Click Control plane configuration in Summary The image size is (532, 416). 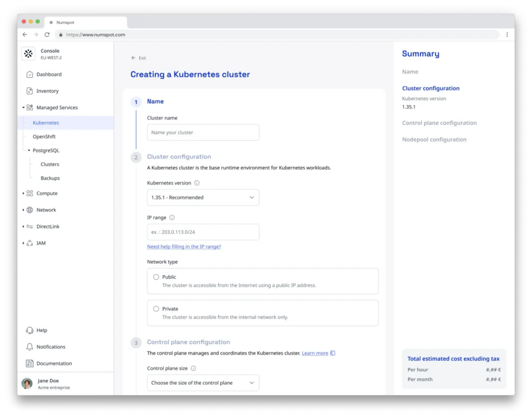(x=440, y=123)
